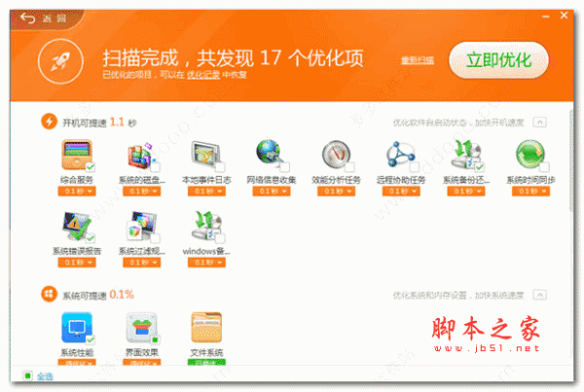Image resolution: width=584 pixels, height=392 pixels.
Task: Uncheck the 系统性能 checkbox
Action: [x=91, y=339]
